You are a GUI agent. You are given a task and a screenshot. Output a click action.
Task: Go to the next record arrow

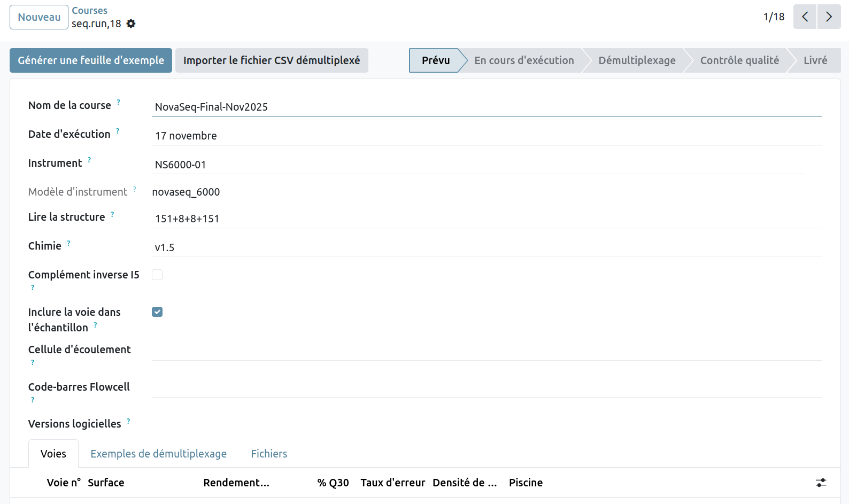click(x=829, y=17)
